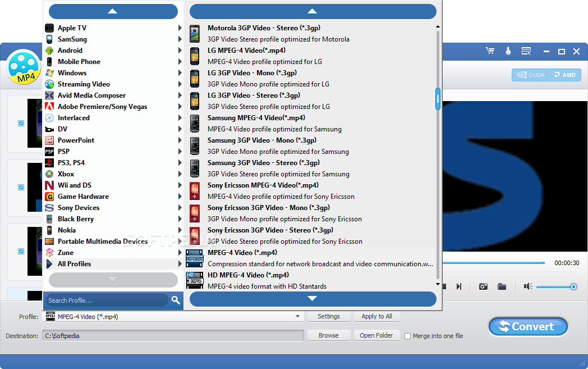Expand the DV submenu arrow

pos(180,129)
